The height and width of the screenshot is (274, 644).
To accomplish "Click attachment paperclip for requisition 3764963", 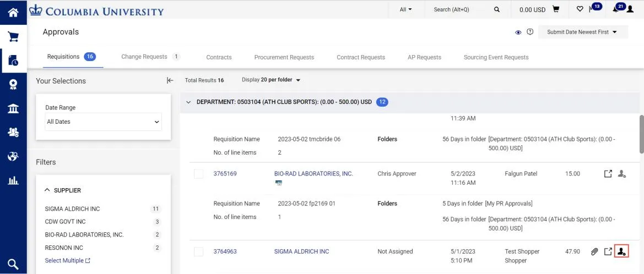I will 594,251.
